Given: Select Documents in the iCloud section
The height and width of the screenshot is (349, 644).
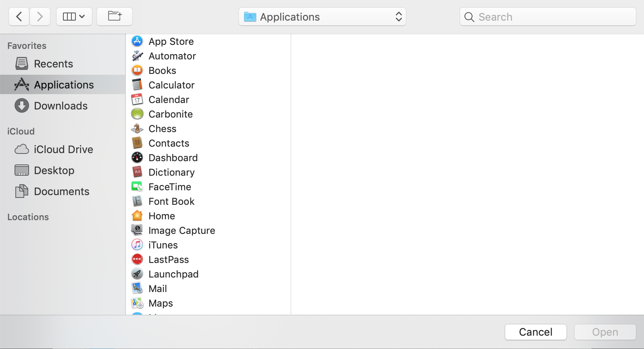Looking at the screenshot, I should [x=61, y=191].
